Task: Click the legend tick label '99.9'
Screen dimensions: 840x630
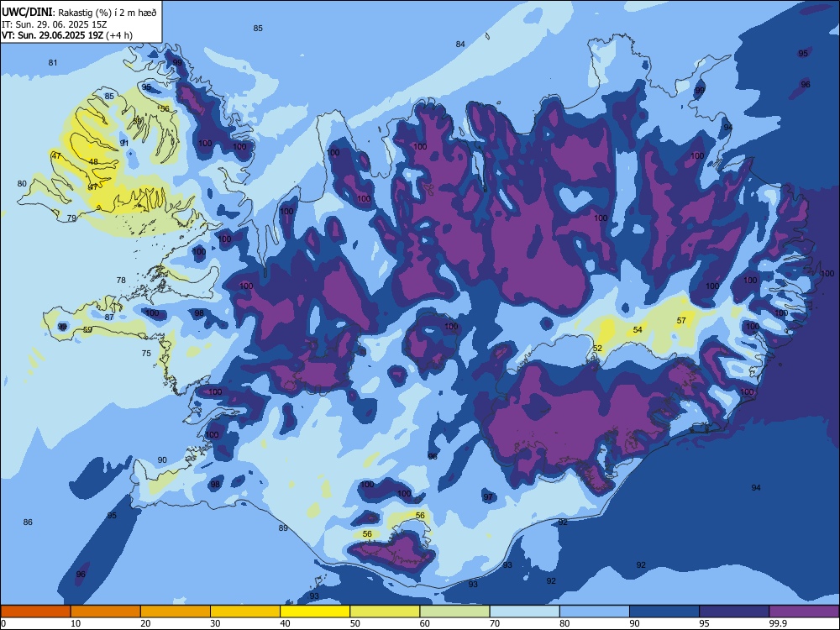Action: tap(777, 623)
